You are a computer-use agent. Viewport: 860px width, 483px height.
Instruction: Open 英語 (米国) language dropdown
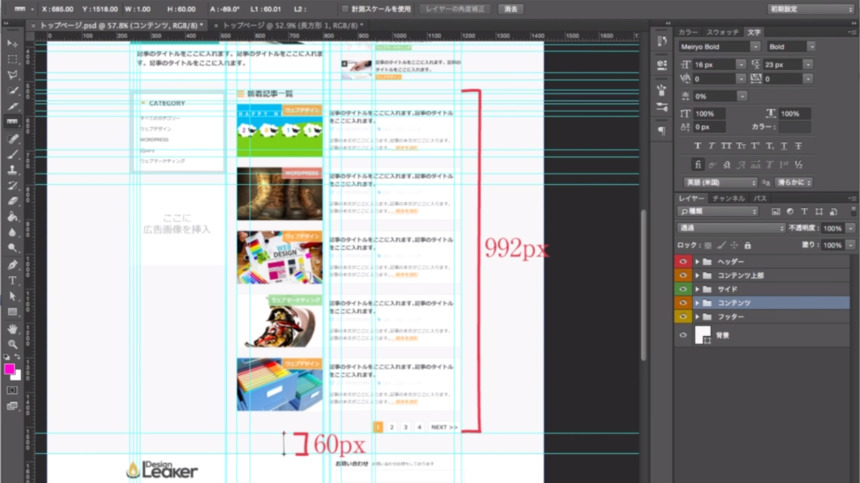tap(720, 183)
